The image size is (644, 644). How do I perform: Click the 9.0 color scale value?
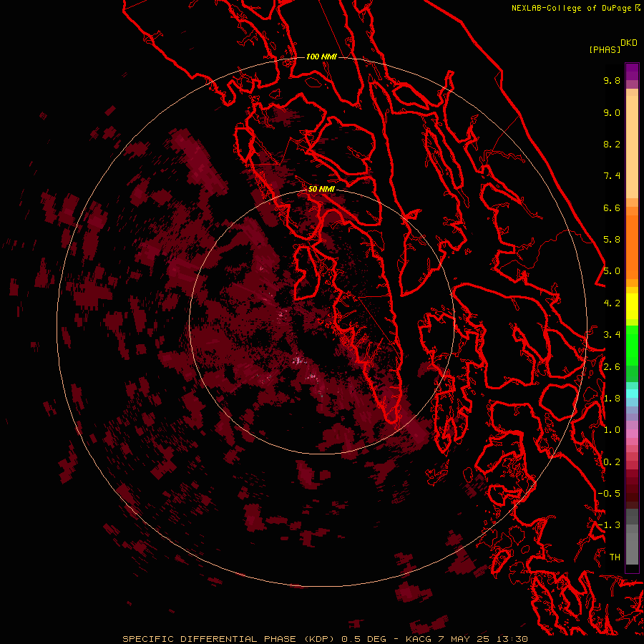point(612,112)
